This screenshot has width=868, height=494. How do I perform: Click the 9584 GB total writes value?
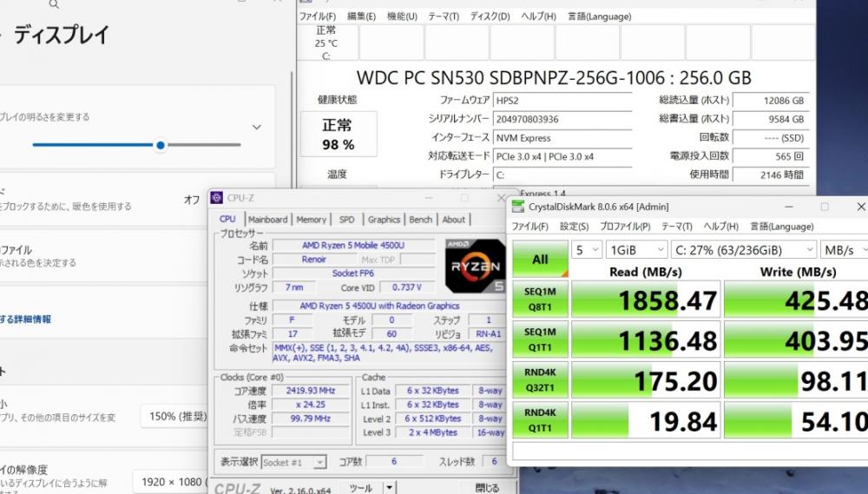tap(771, 119)
